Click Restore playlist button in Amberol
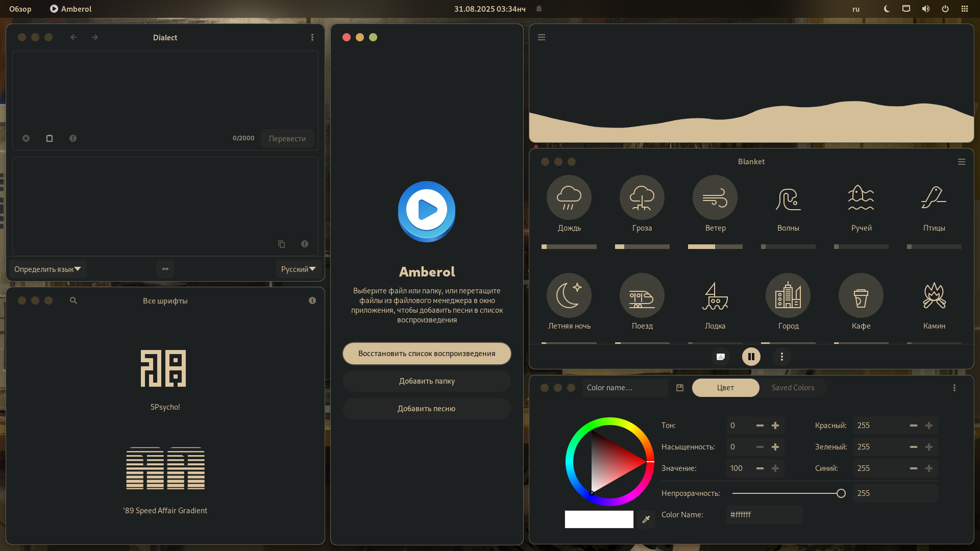This screenshot has height=551, width=980. [x=427, y=354]
